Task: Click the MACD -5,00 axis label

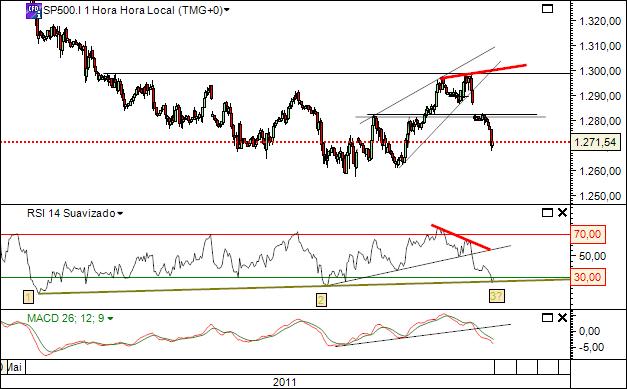Action: coord(591,347)
